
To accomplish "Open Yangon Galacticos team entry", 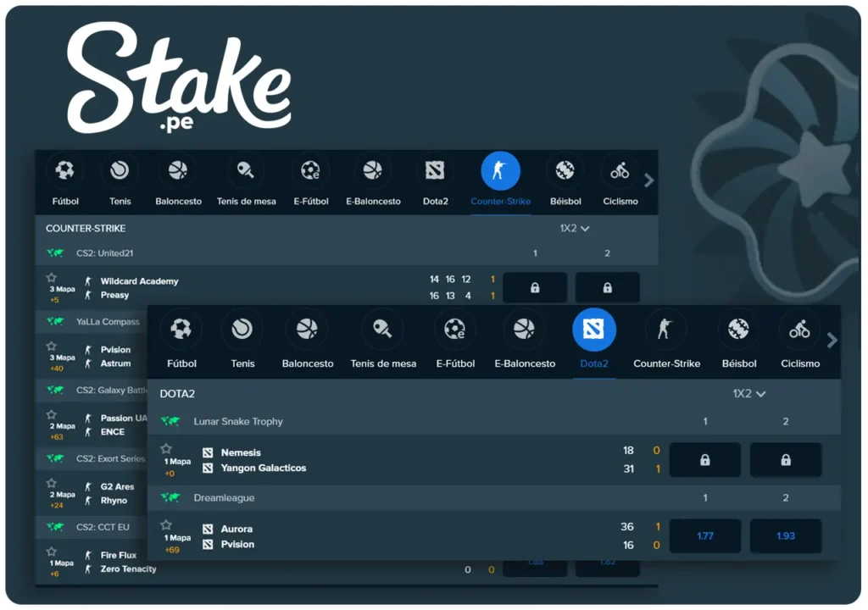I will point(264,468).
